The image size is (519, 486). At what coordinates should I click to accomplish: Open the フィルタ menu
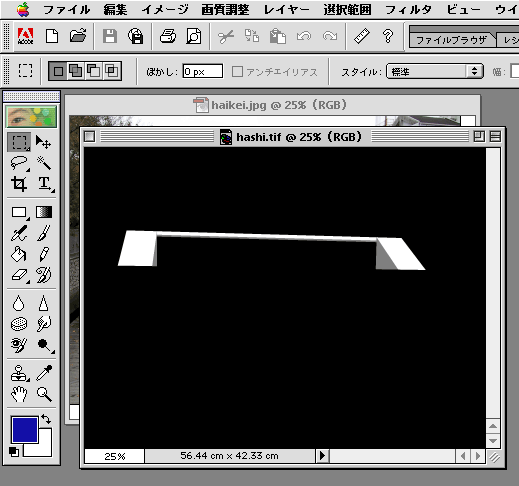[408, 10]
